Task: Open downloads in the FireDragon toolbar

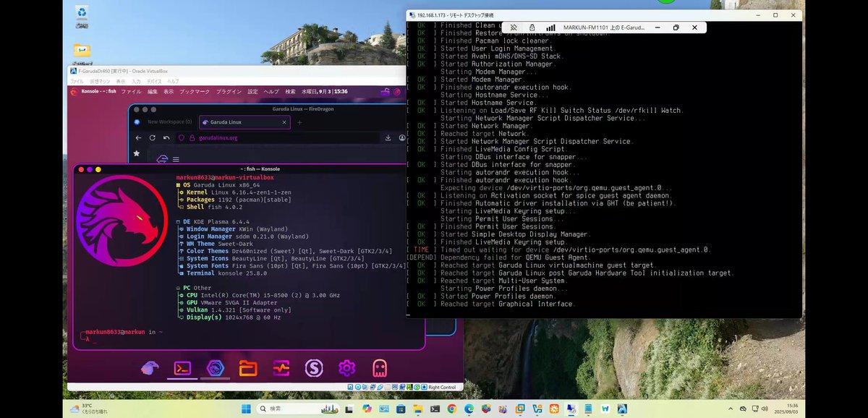Action: (x=388, y=137)
